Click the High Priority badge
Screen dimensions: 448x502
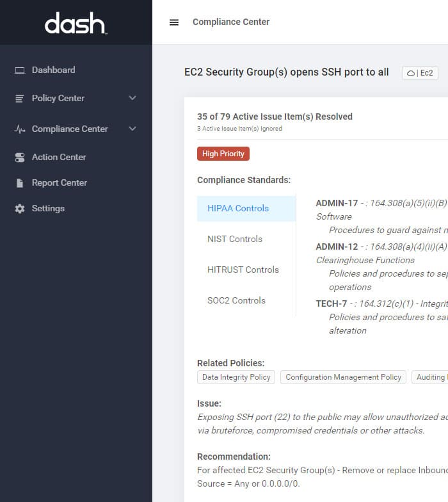[223, 154]
